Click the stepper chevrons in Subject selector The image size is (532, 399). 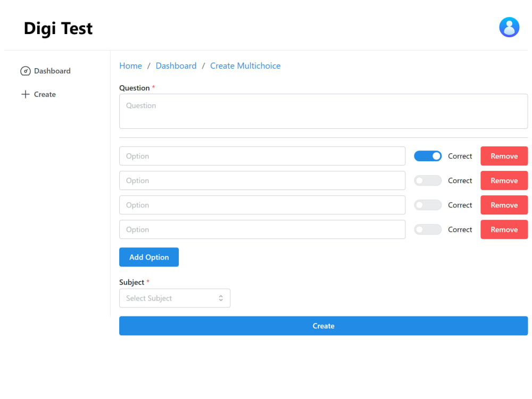click(221, 298)
